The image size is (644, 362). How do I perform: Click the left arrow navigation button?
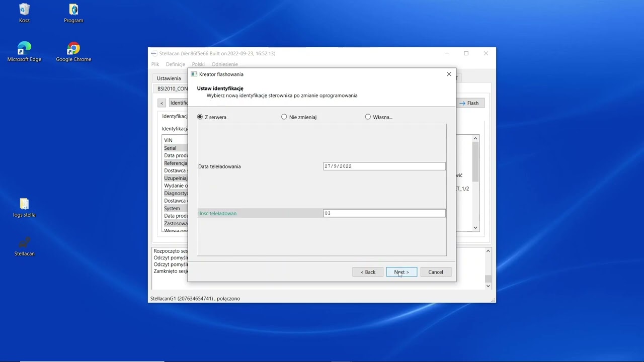[x=162, y=103]
